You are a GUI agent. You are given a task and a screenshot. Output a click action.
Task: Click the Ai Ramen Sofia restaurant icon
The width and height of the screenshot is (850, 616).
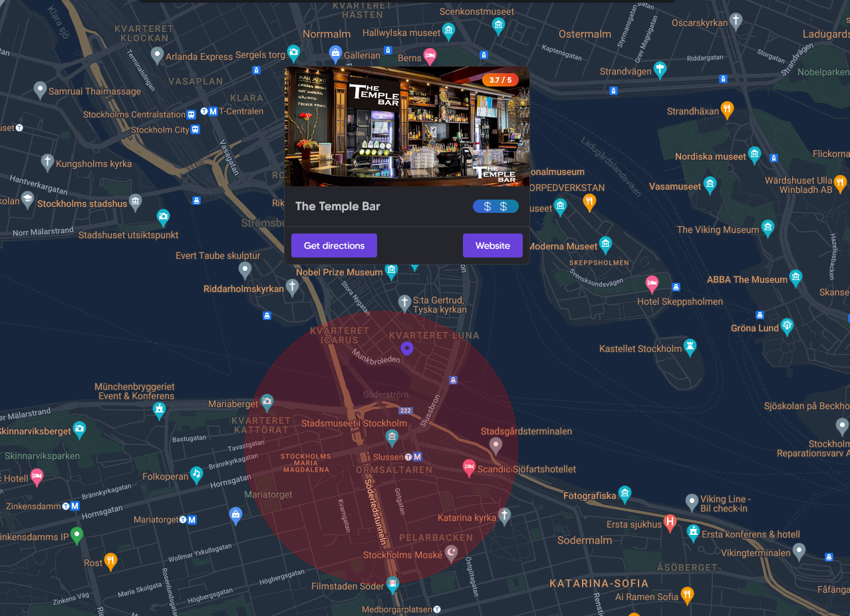click(x=687, y=595)
